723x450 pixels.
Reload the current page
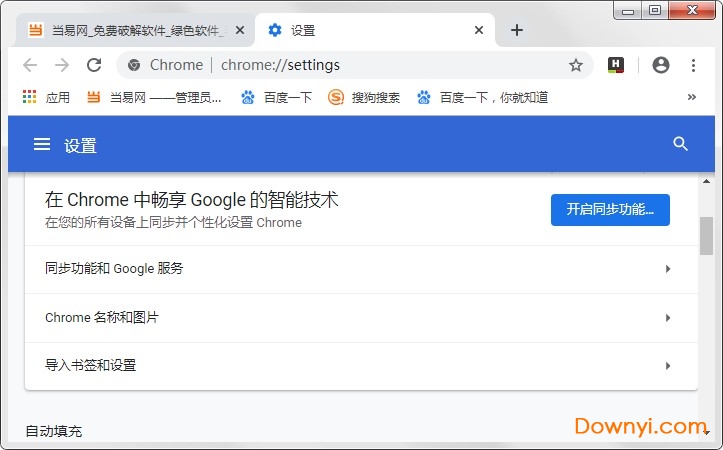(94, 65)
